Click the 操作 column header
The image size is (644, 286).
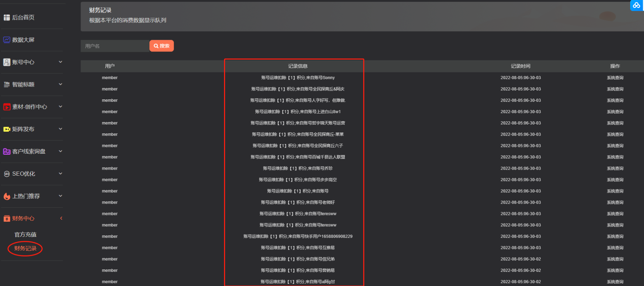615,66
